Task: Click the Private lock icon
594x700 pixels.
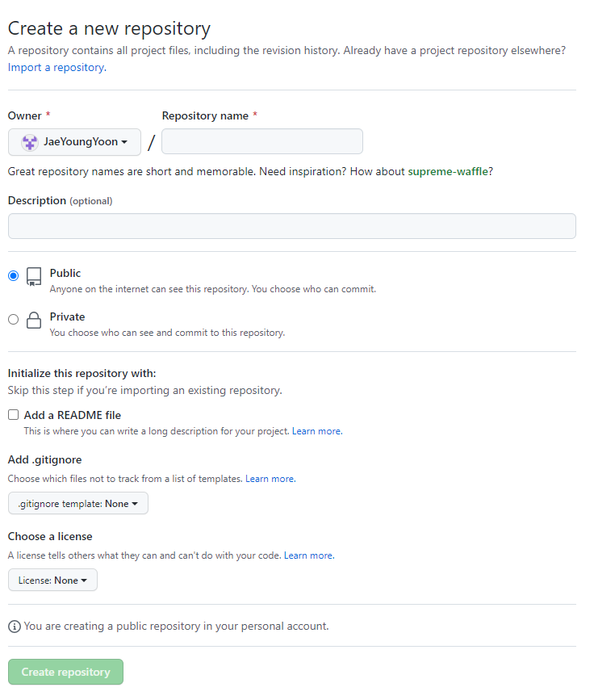Action: [34, 320]
